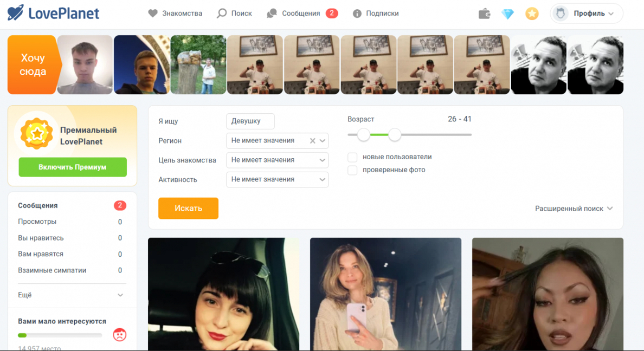644x351 pixels.
Task: Click the red 2 badge in sidebar Сообщения row
Action: click(x=120, y=205)
